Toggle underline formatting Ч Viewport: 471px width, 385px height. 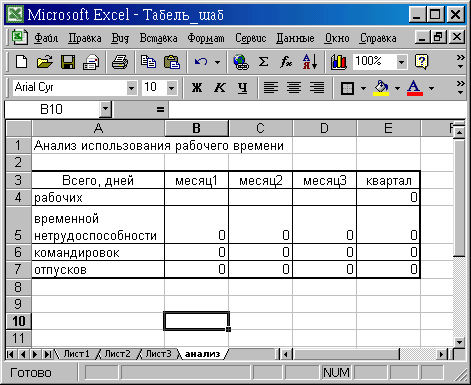tap(243, 88)
